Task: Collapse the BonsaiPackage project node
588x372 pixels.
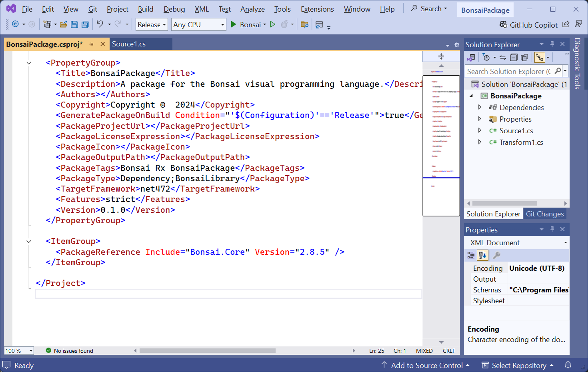Action: pyautogui.click(x=471, y=96)
